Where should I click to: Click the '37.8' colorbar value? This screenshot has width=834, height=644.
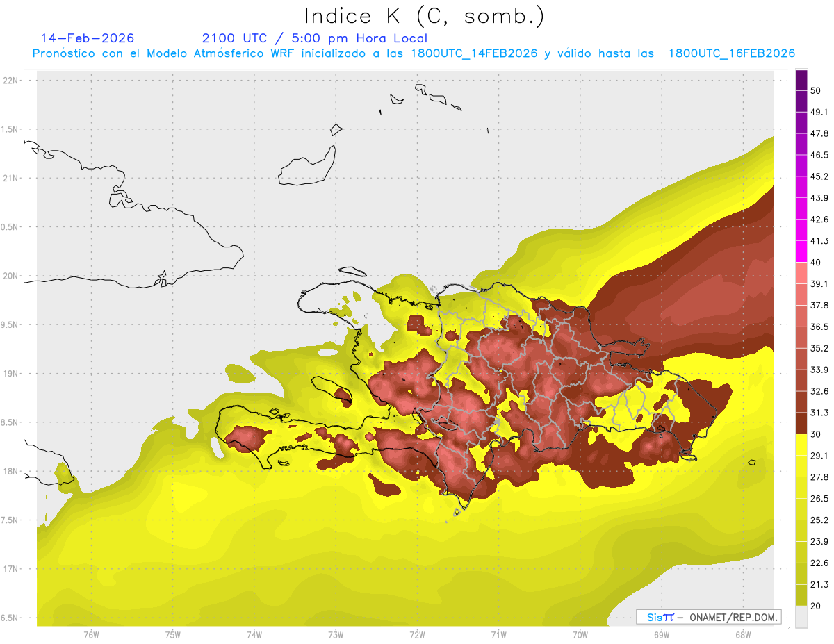[819, 305]
